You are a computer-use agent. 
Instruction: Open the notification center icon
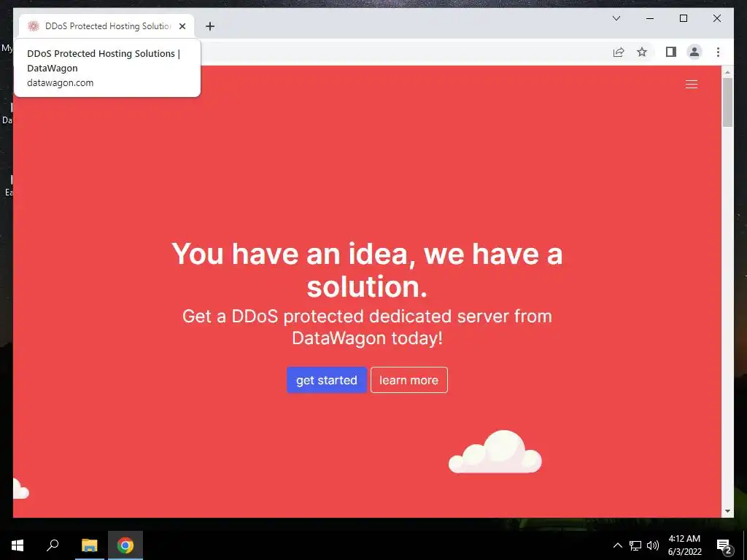click(x=724, y=545)
